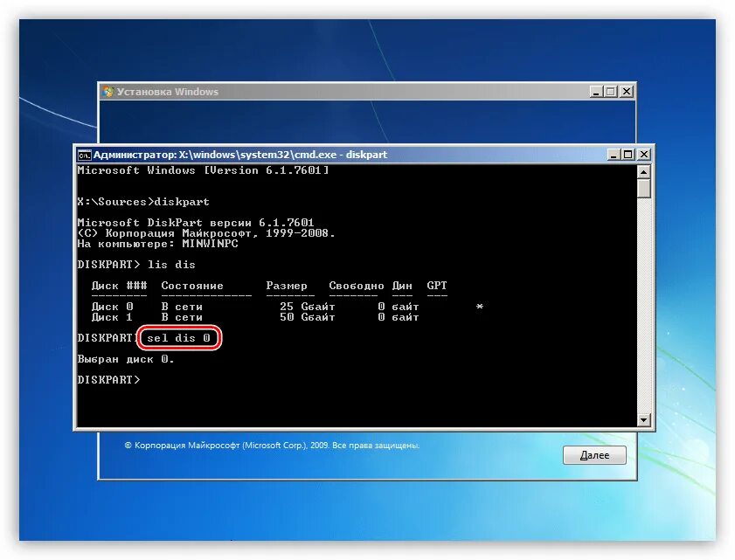
Task: Click the cmd.exe system icon in the title bar
Action: tap(84, 154)
